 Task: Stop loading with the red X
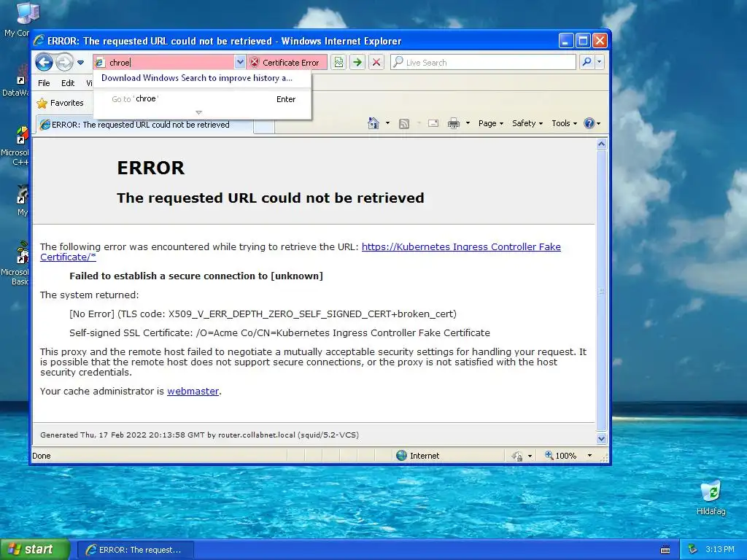376,63
